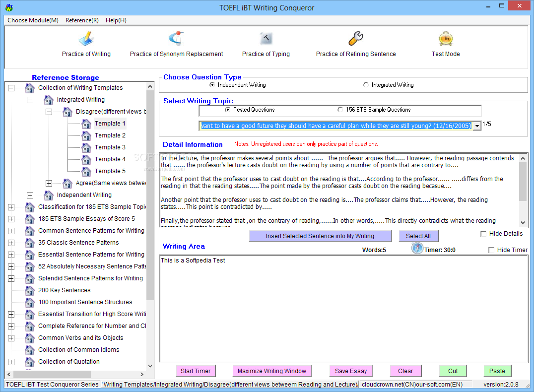Click Maximize Writing Window button
This screenshot has width=534, height=392.
272,371
